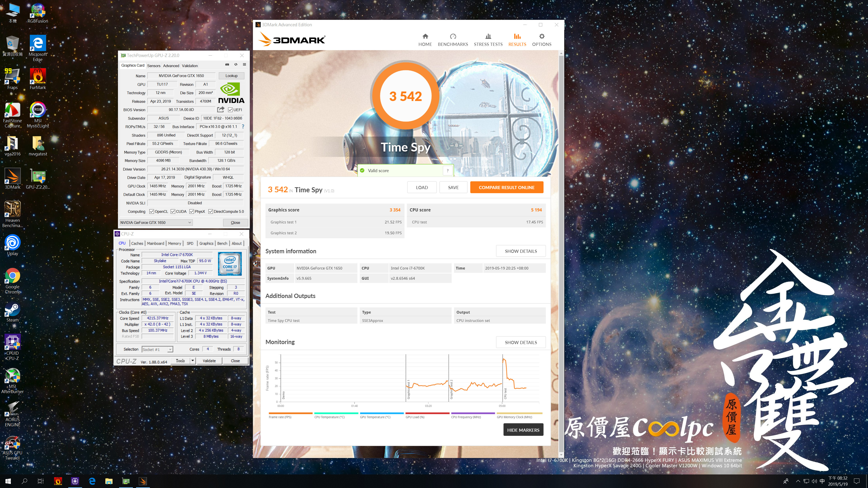Switch to the GPU-Z Validation tab
The height and width of the screenshot is (488, 868).
(x=190, y=66)
